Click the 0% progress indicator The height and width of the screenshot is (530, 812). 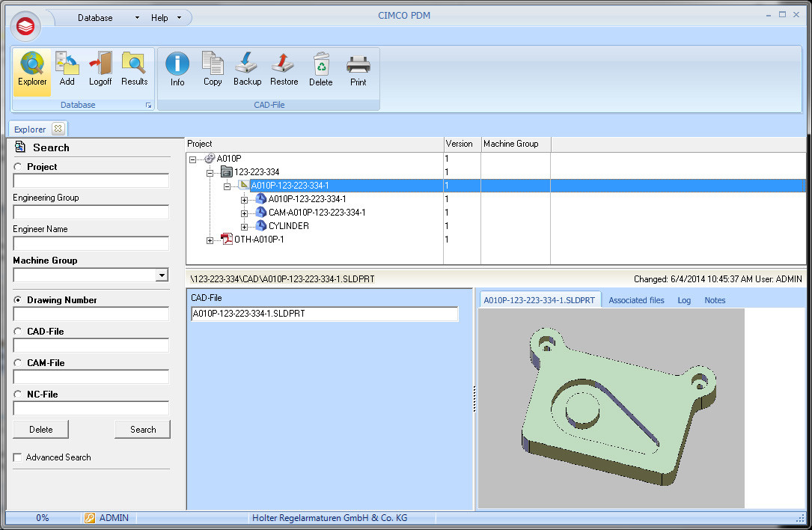43,517
